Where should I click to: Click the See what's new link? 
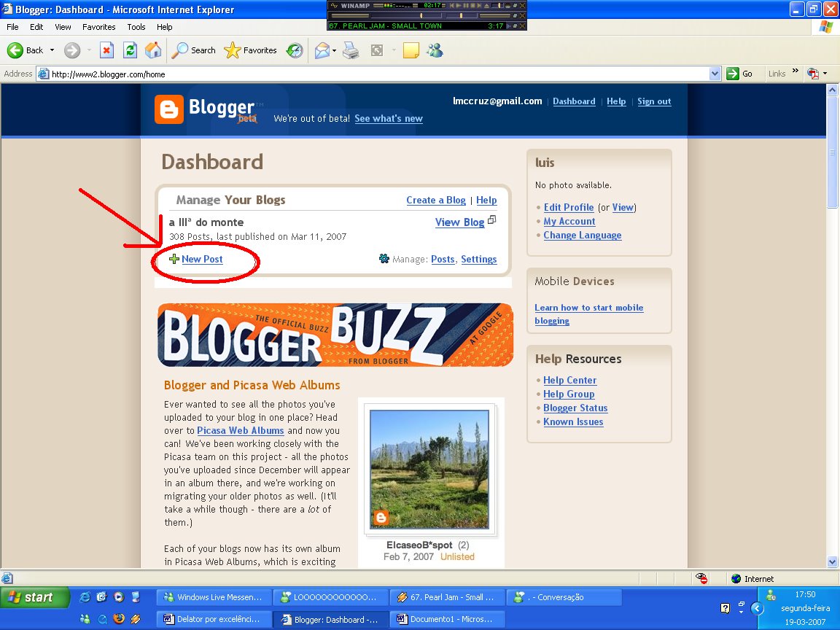[389, 118]
